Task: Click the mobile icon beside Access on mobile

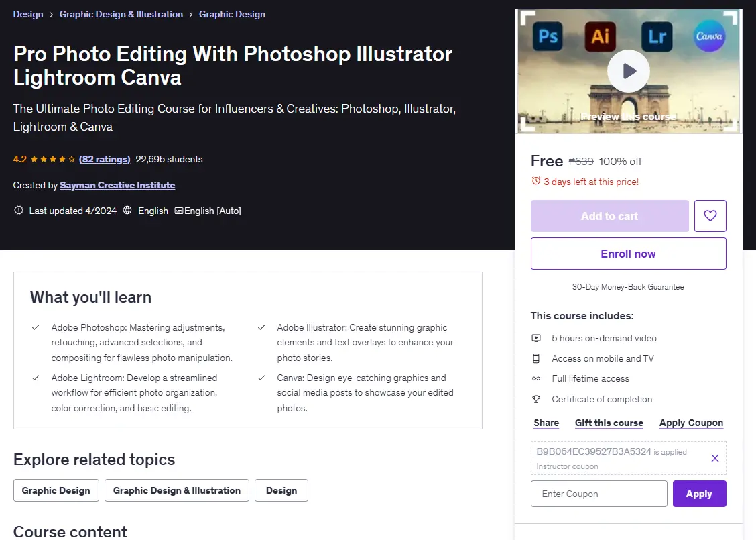Action: click(x=536, y=359)
